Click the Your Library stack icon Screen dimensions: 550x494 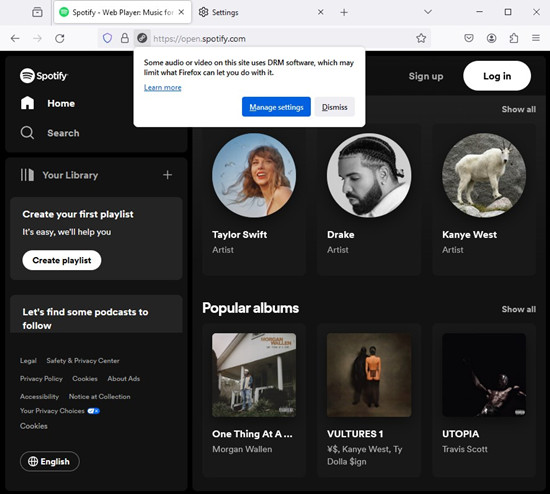click(27, 175)
